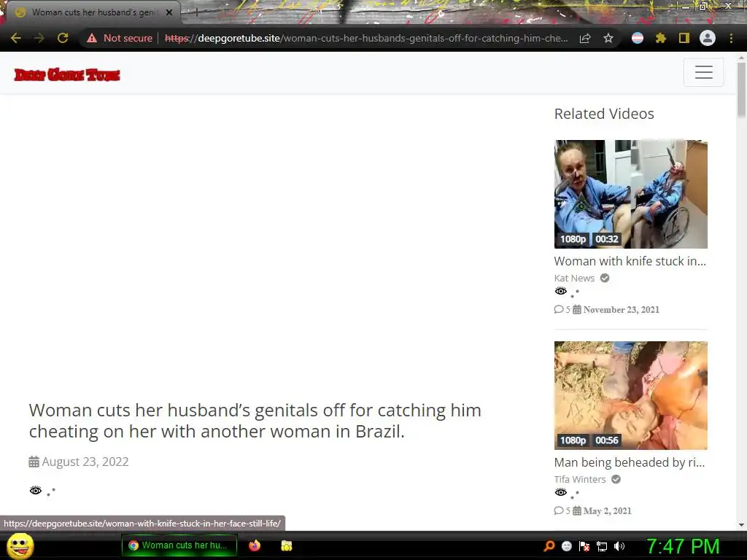Click the calendar icon beside August 23, 2022
Viewport: 747px width, 560px height.
(x=34, y=462)
